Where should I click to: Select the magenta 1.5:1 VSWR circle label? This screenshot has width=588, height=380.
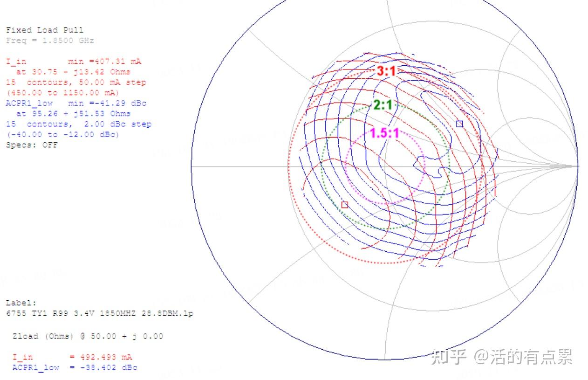pyautogui.click(x=385, y=133)
